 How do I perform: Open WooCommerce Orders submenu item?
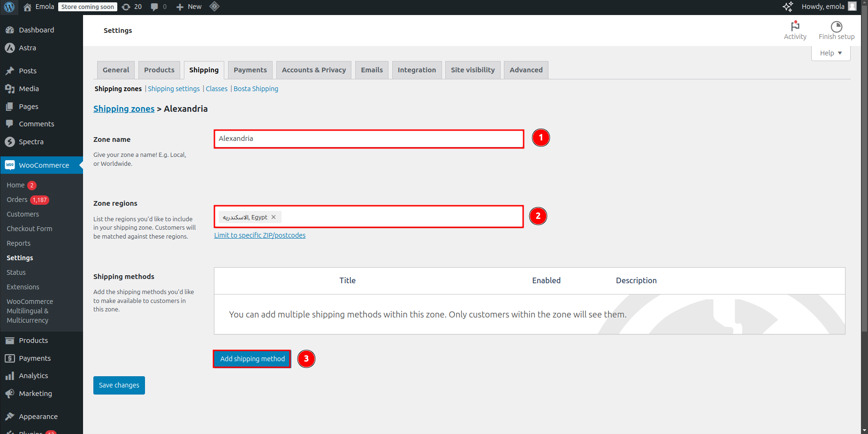pyautogui.click(x=17, y=200)
